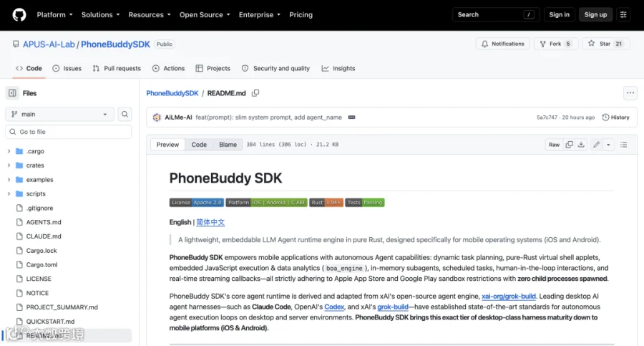The height and width of the screenshot is (346, 644).
Task: Edit the file with pencil icon
Action: [x=596, y=145]
